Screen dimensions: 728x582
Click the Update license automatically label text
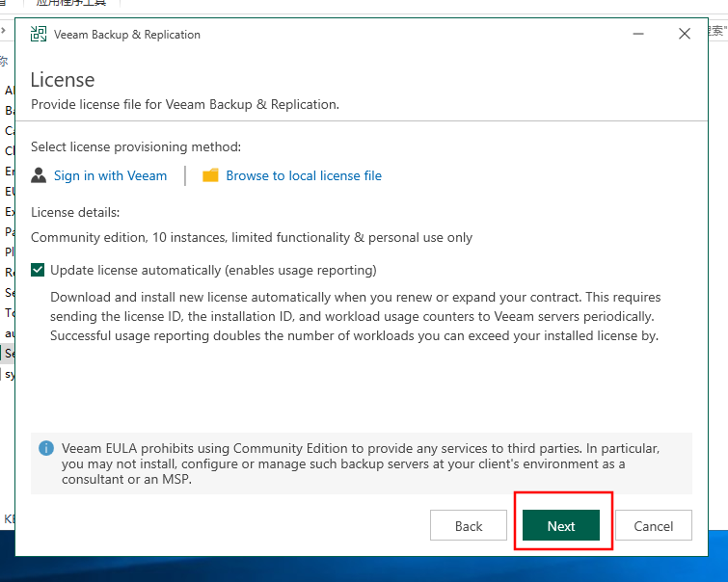213,270
